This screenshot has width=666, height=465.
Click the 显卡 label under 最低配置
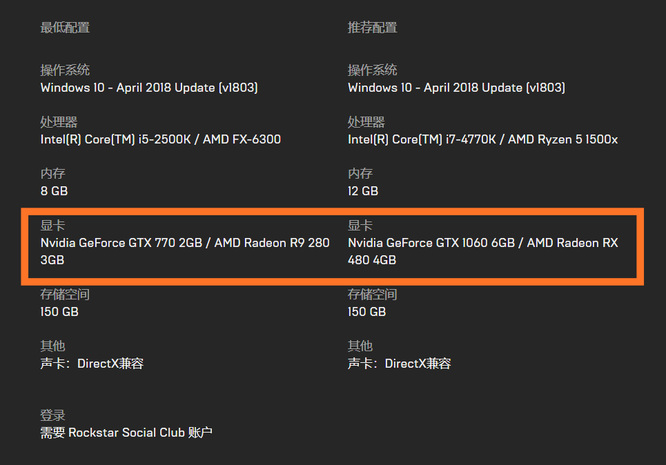53,225
